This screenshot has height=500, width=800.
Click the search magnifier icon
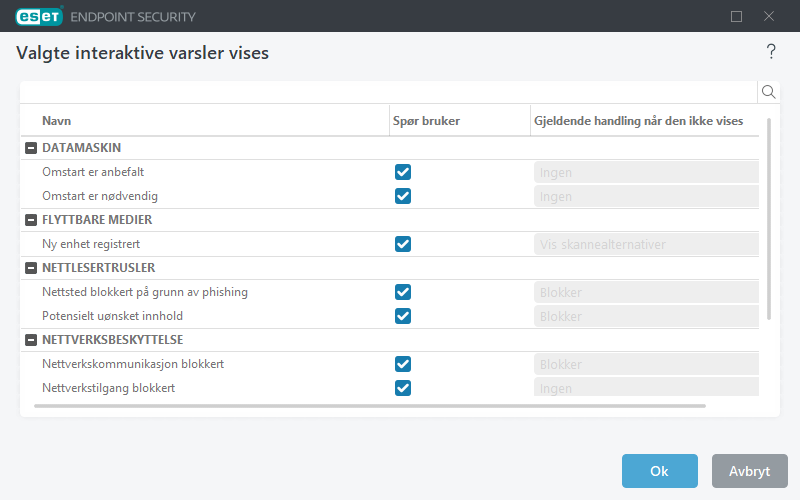tap(769, 92)
